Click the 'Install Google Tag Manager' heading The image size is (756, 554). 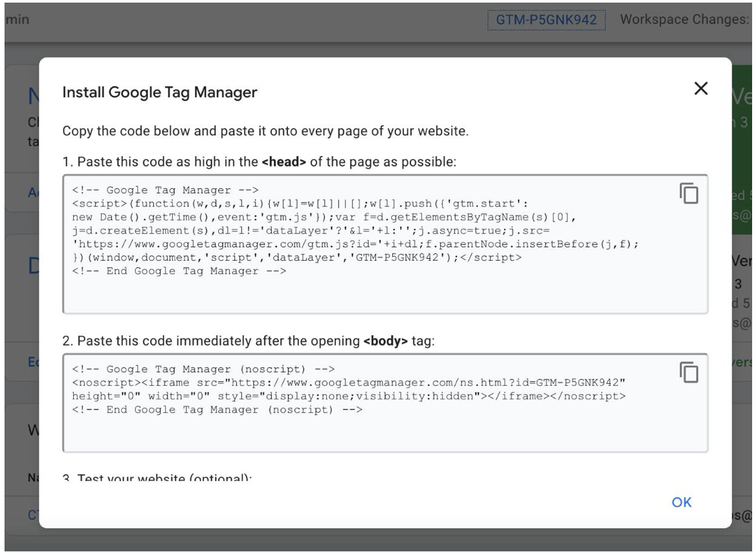[160, 92]
